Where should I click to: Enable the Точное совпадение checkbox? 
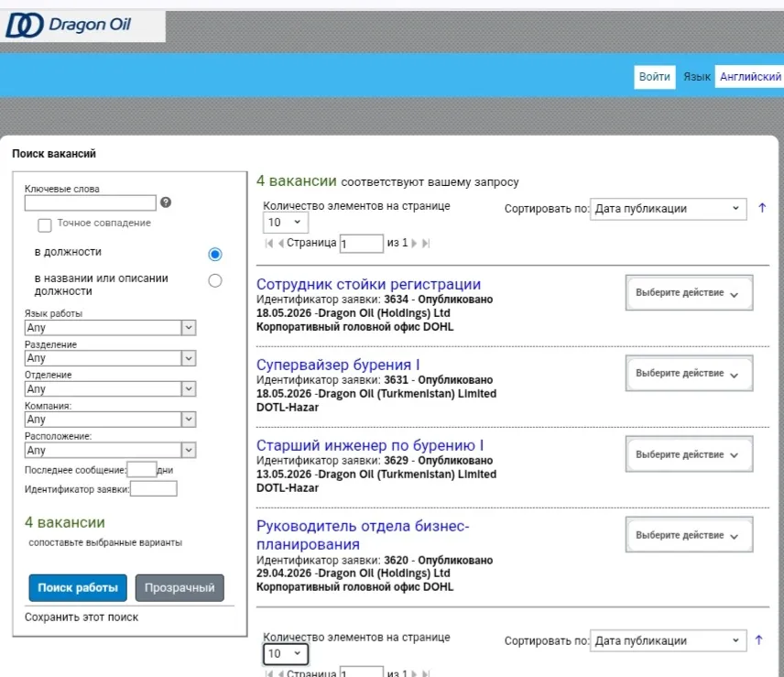coord(45,225)
